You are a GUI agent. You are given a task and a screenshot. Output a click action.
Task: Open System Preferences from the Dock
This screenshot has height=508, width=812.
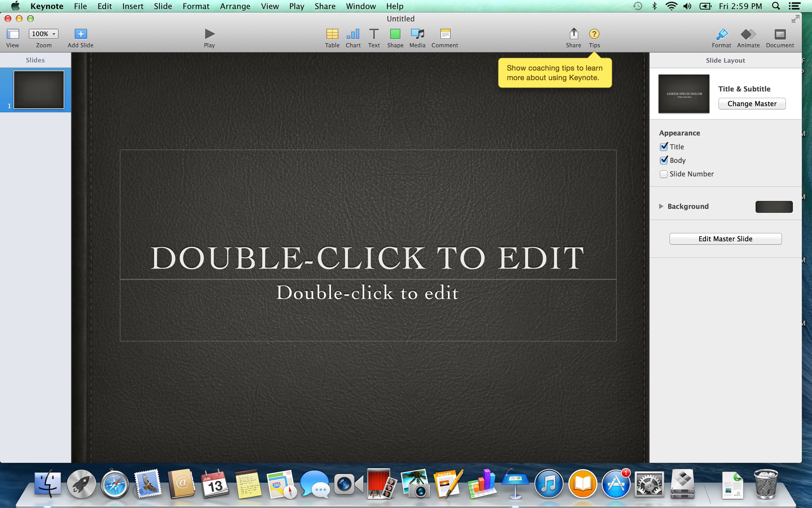pyautogui.click(x=649, y=484)
